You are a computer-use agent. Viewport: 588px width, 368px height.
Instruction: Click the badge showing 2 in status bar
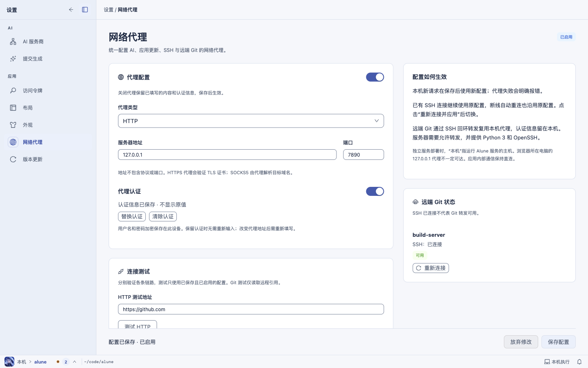pyautogui.click(x=66, y=361)
